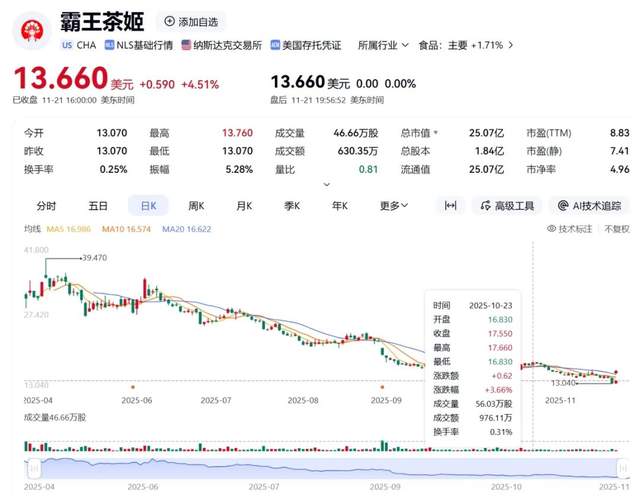Click current price 13.660 美元
The image size is (640, 500).
(x=73, y=78)
